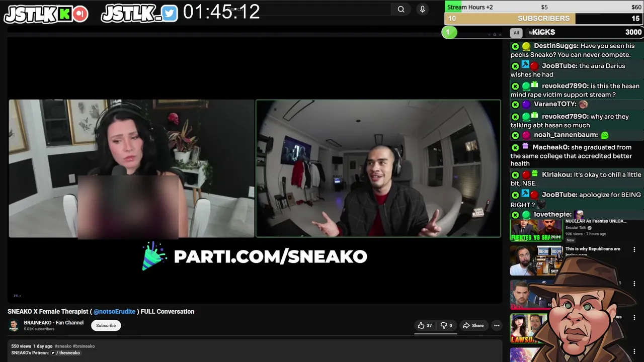Open the #sneako hashtag
Screen dimensions: 644x362
63,346
